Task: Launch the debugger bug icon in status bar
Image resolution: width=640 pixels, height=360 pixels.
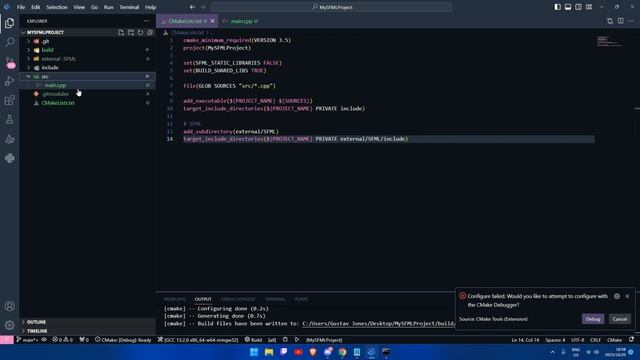Action: click(x=285, y=340)
